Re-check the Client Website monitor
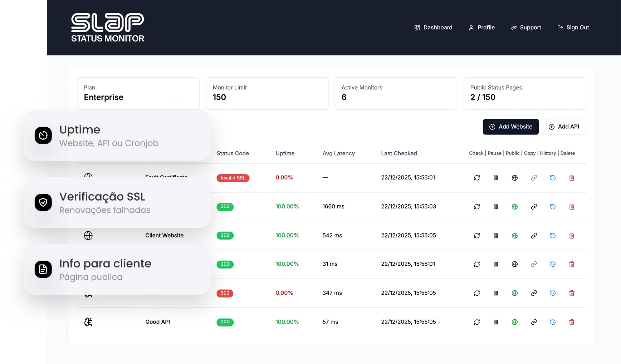The width and height of the screenshot is (621, 364). coord(477,236)
